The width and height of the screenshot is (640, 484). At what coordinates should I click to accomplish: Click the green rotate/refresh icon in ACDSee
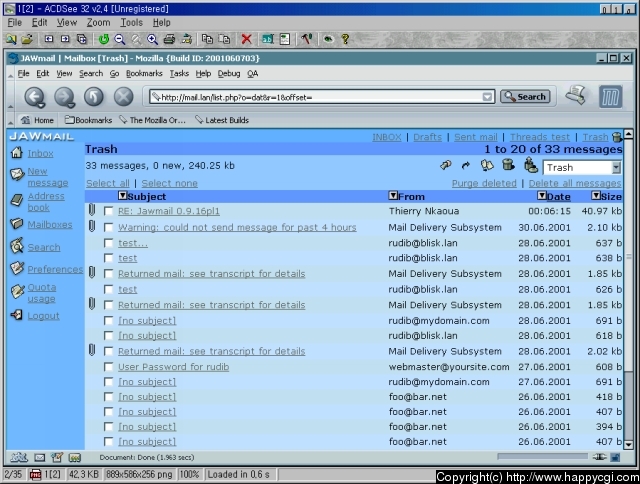[x=104, y=39]
